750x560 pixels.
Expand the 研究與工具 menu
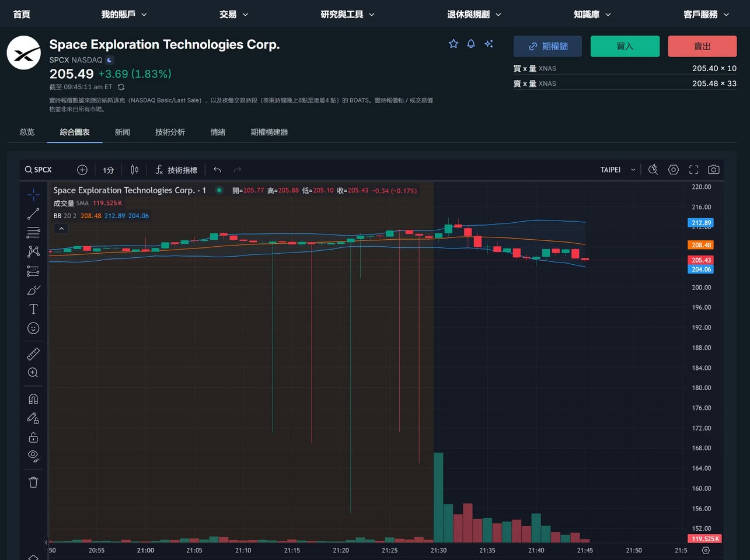click(347, 14)
